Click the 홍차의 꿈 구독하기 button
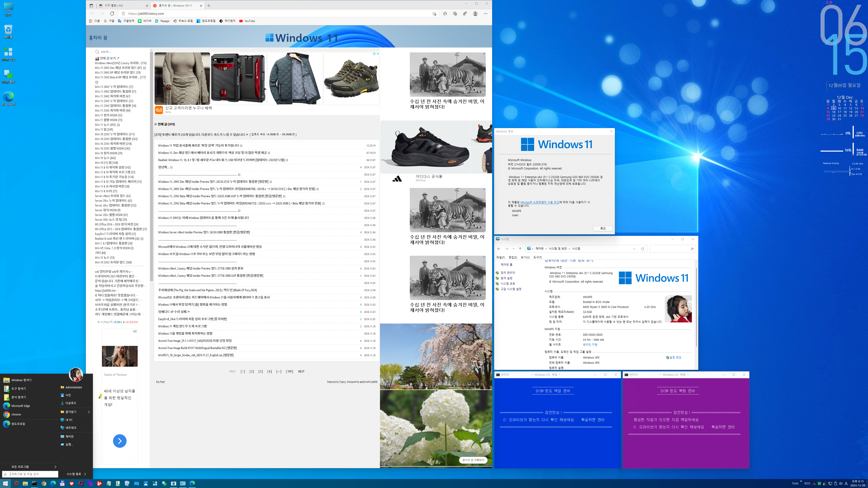The height and width of the screenshot is (488, 868). coord(473,460)
